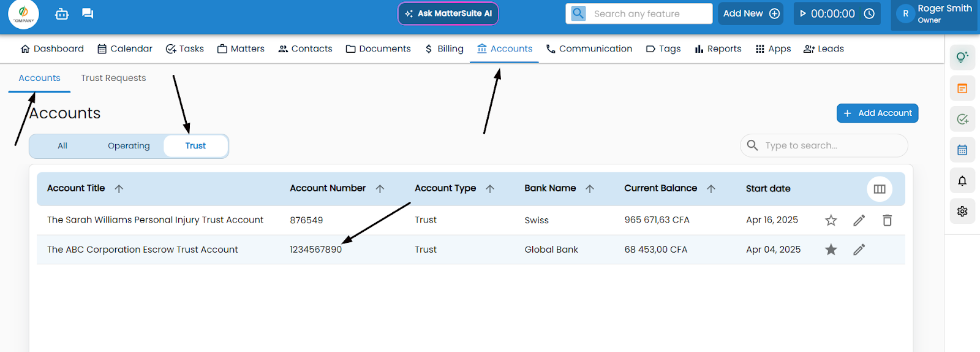Go to the Billing menu
Image resolution: width=980 pixels, height=352 pixels.
(x=444, y=49)
